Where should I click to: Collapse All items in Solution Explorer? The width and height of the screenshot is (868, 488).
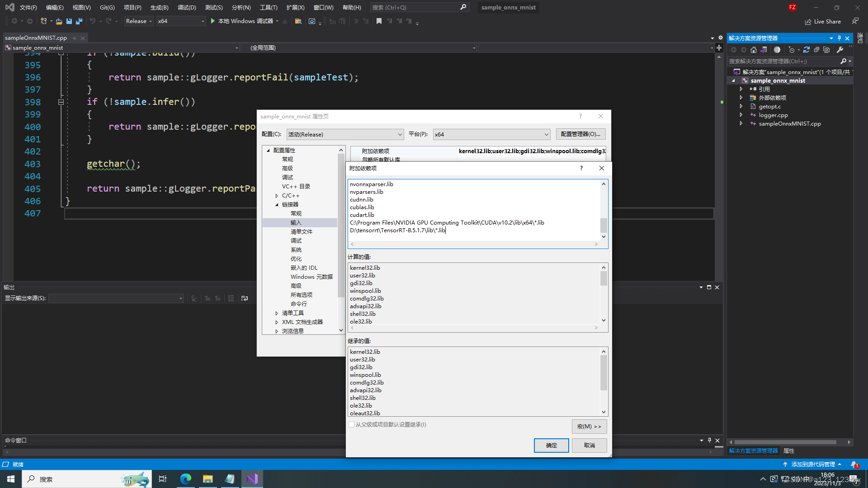click(x=817, y=50)
